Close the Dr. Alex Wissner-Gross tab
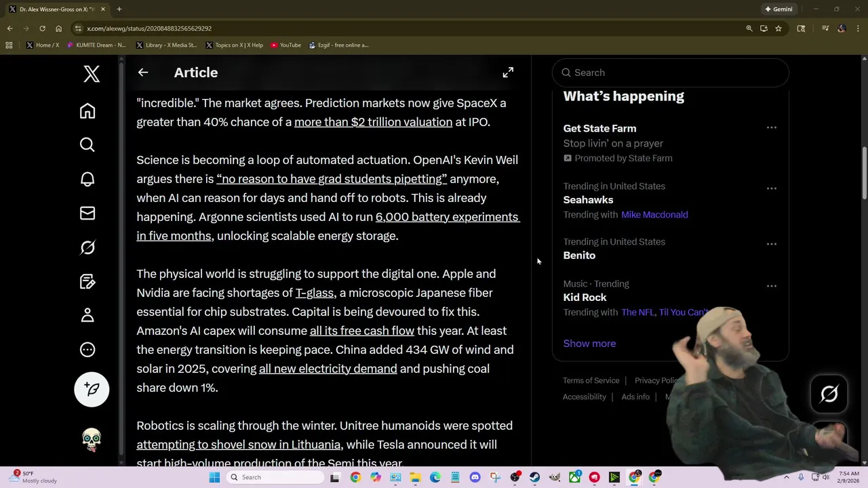The image size is (868, 488). pos(103,9)
